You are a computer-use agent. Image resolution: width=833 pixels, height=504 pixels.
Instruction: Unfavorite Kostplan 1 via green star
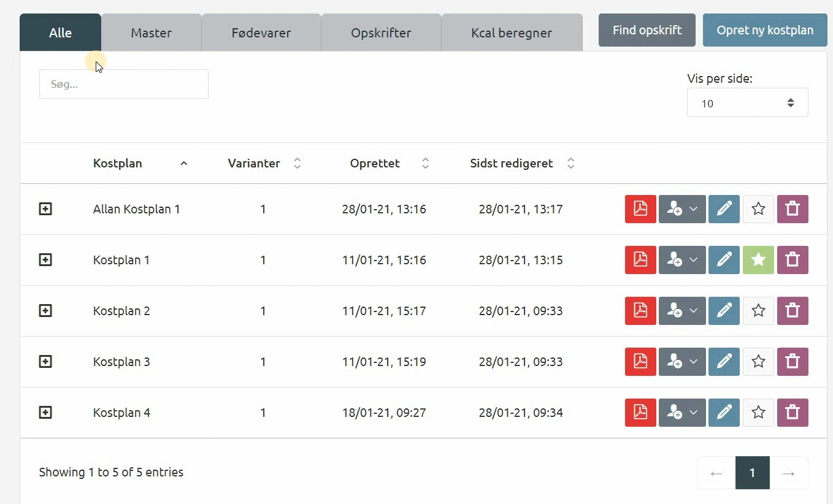[x=758, y=260]
